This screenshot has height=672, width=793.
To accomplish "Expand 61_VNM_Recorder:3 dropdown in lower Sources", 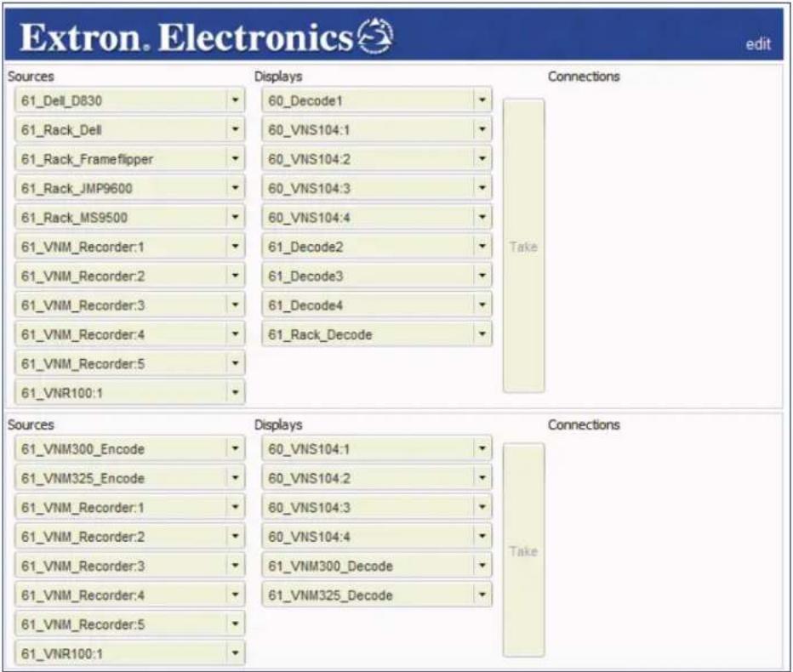I will pyautogui.click(x=235, y=566).
